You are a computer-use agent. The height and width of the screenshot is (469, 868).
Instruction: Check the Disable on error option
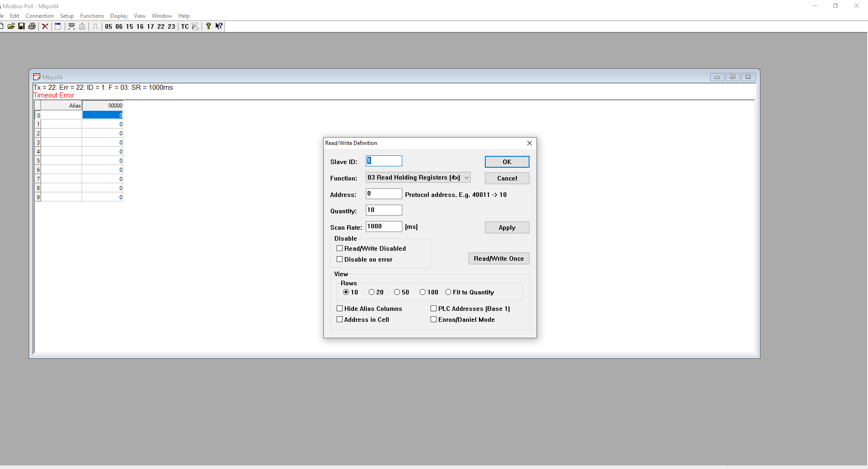(x=340, y=259)
